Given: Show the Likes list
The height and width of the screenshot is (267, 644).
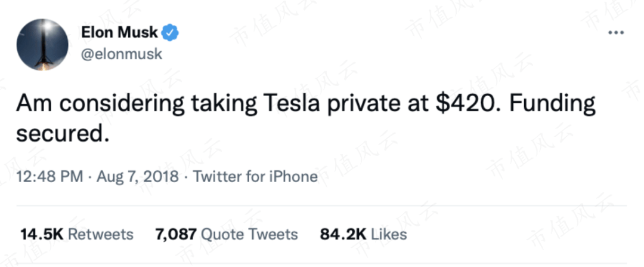Looking at the screenshot, I should (x=389, y=234).
